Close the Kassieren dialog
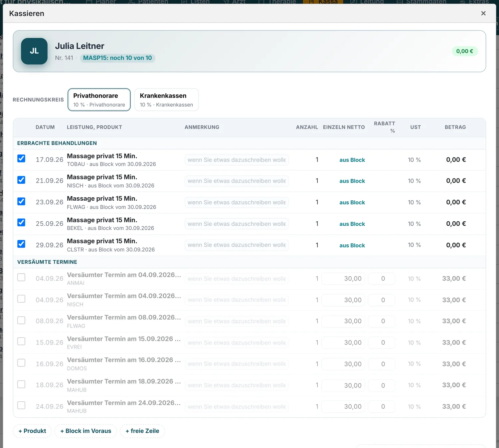The image size is (499, 448). pos(483,13)
